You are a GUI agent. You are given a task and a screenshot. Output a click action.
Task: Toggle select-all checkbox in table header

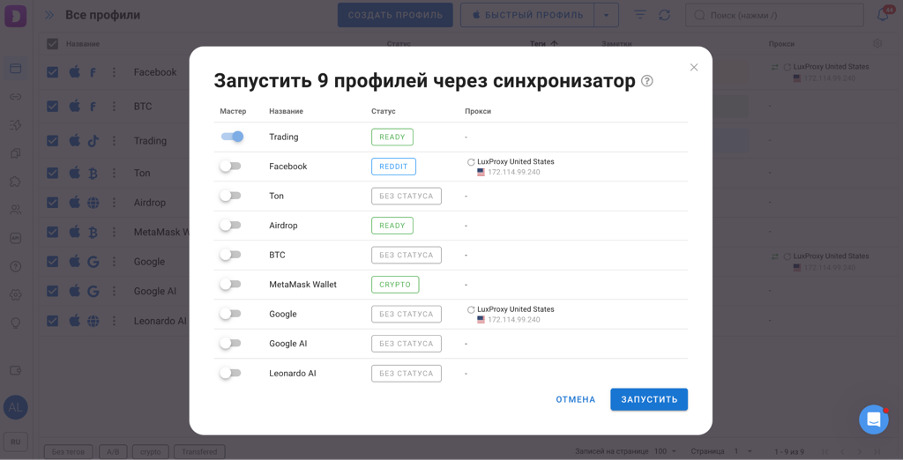tap(52, 44)
